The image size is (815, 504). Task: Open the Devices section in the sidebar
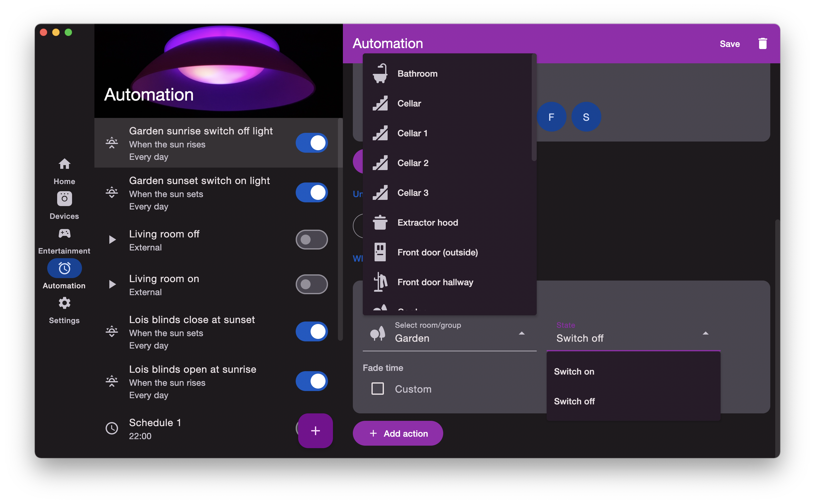(x=64, y=198)
